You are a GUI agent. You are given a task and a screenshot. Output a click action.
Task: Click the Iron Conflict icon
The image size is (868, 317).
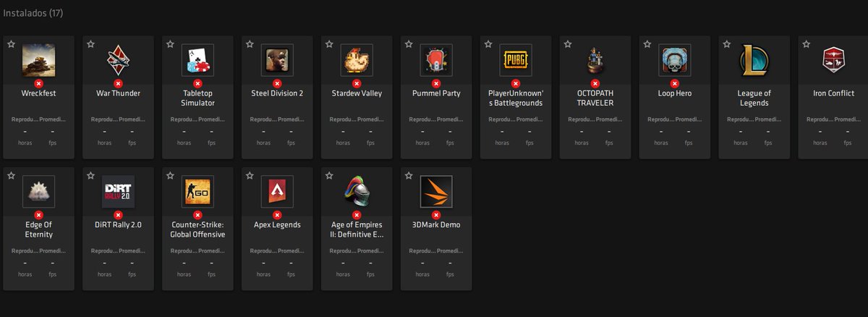(834, 60)
